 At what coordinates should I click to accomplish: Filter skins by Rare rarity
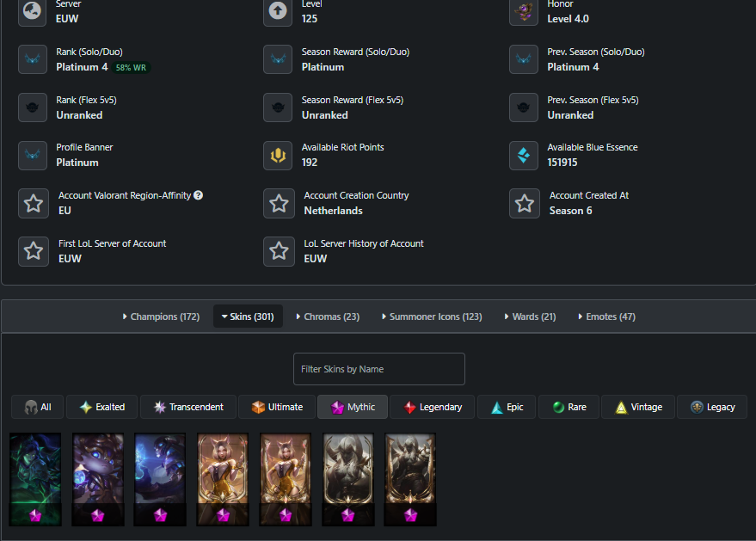[x=569, y=407]
